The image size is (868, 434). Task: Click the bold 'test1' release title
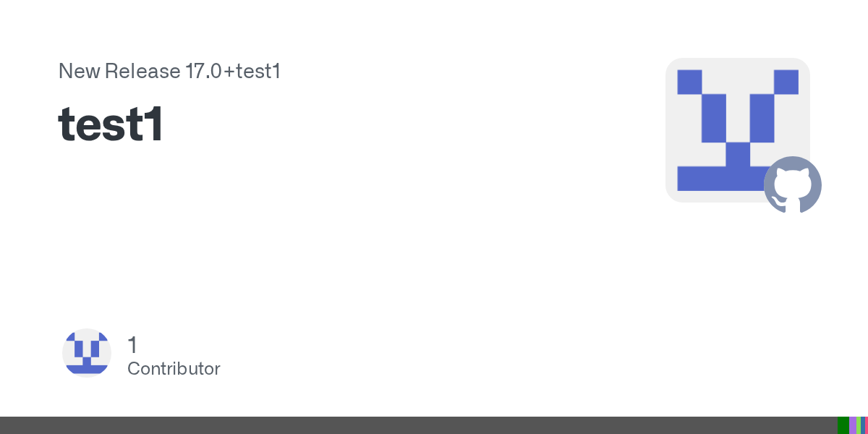111,124
